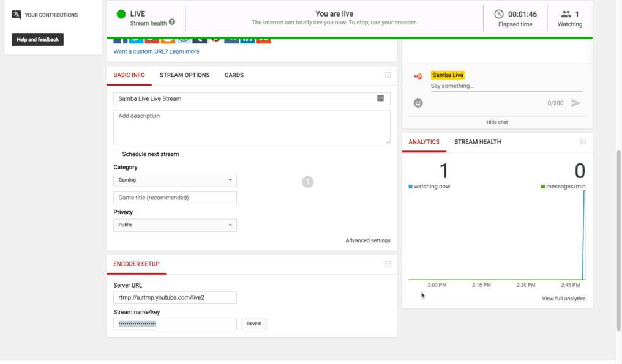Click the masked Stream name/key field

(175, 324)
